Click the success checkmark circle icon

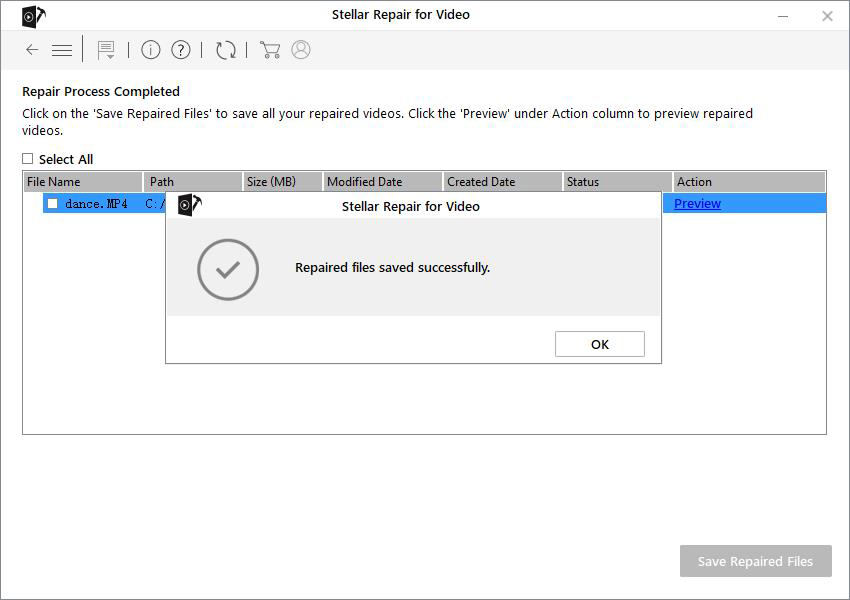(x=228, y=269)
